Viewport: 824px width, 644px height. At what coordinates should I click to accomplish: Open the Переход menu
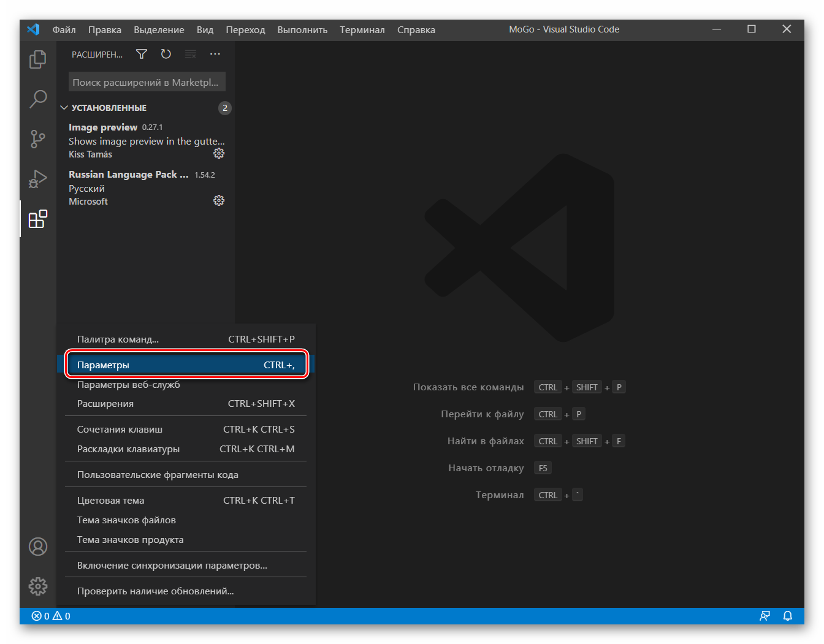coord(246,29)
